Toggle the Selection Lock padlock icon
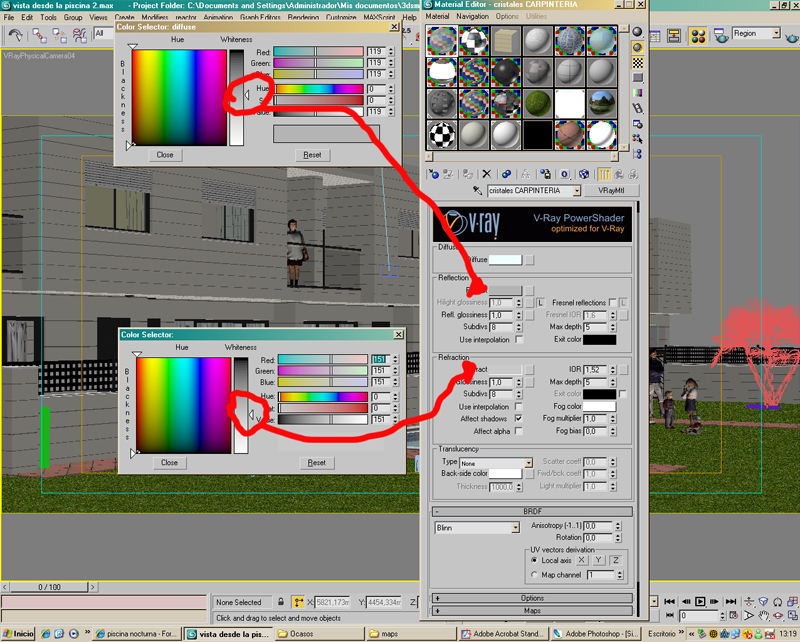The height and width of the screenshot is (642, 800). 281,602
